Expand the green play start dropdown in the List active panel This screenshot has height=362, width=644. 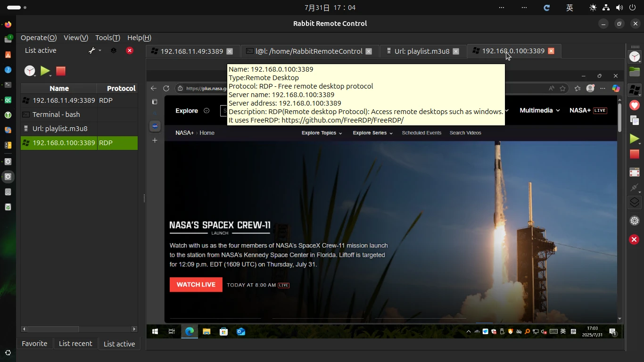point(46,71)
